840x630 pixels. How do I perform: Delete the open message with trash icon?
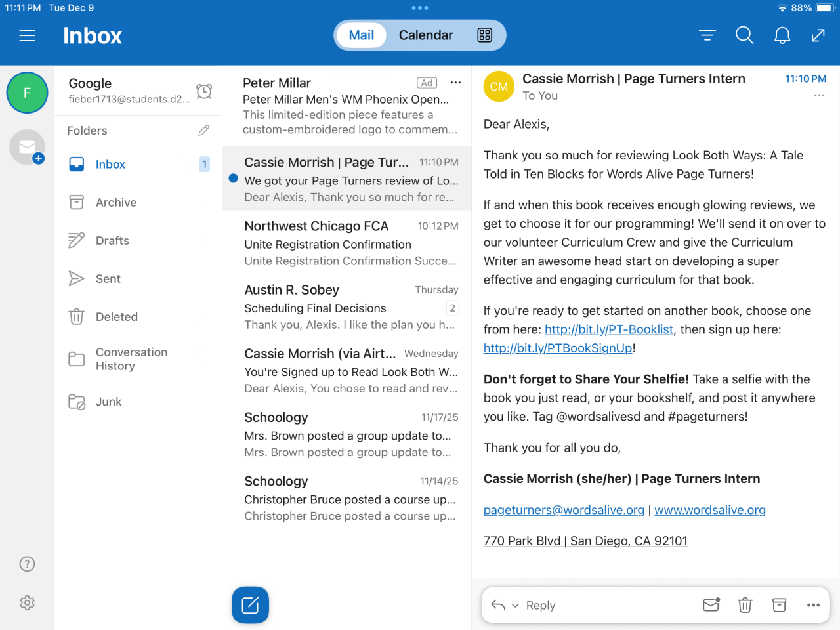pos(745,605)
